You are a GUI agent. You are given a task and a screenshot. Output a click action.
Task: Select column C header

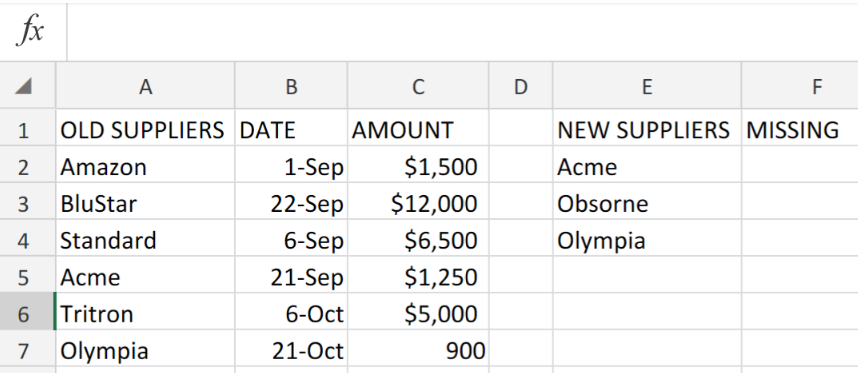(x=418, y=86)
